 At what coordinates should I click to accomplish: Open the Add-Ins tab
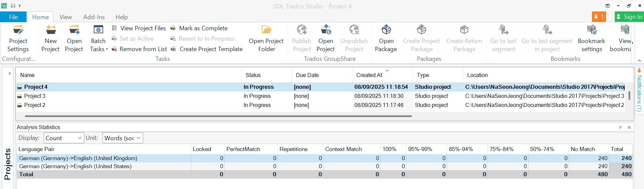94,17
